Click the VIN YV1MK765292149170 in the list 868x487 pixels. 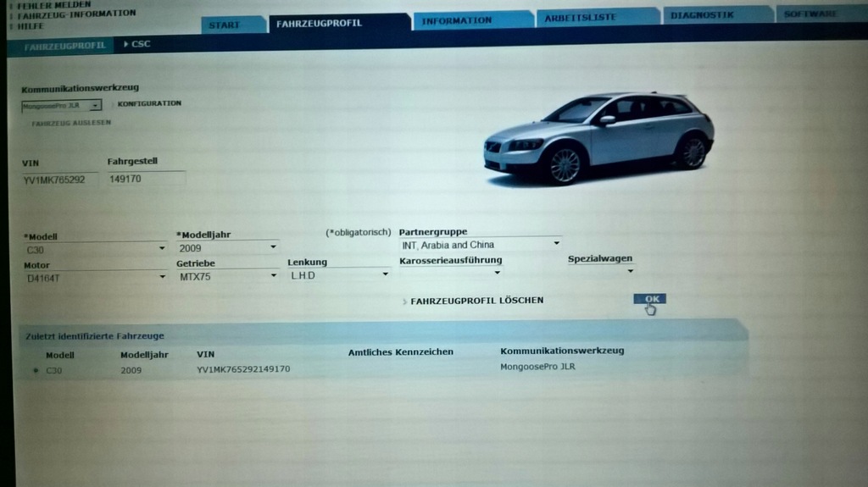[x=243, y=369]
